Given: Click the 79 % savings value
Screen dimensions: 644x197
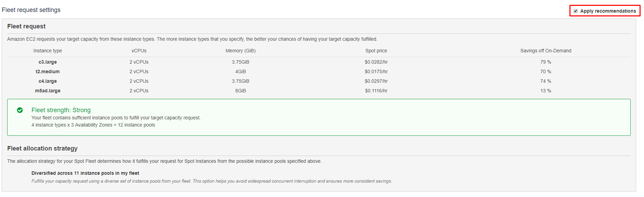Looking at the screenshot, I should (x=546, y=62).
